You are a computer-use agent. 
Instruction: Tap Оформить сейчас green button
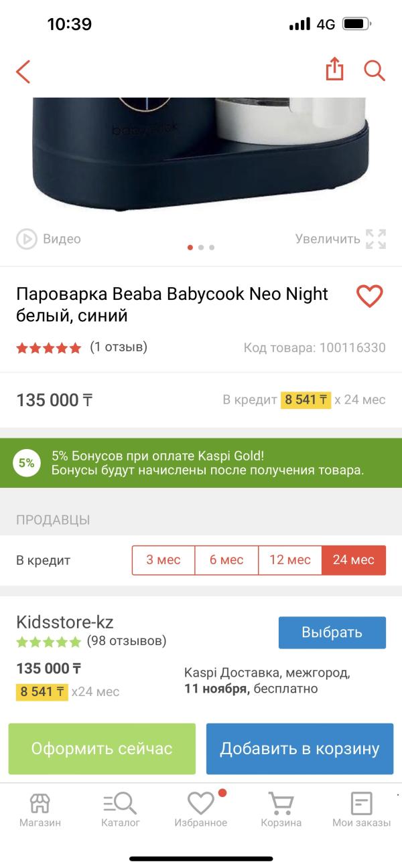[x=102, y=748]
